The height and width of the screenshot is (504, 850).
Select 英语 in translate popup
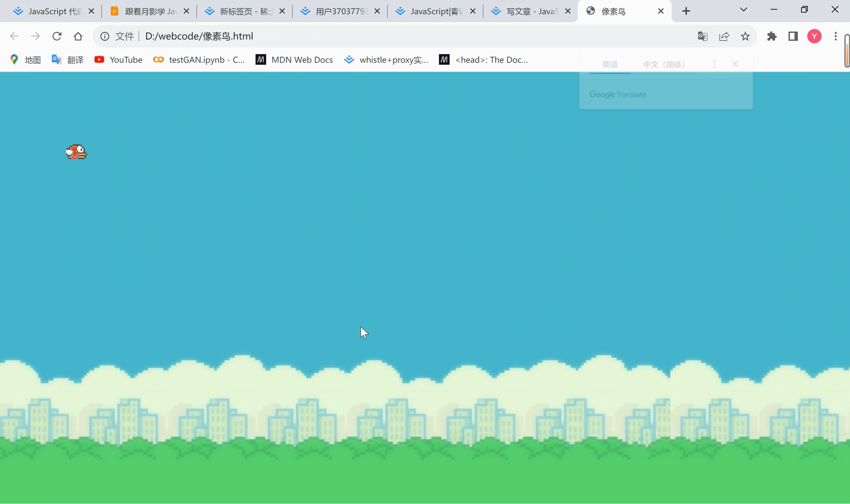609,64
